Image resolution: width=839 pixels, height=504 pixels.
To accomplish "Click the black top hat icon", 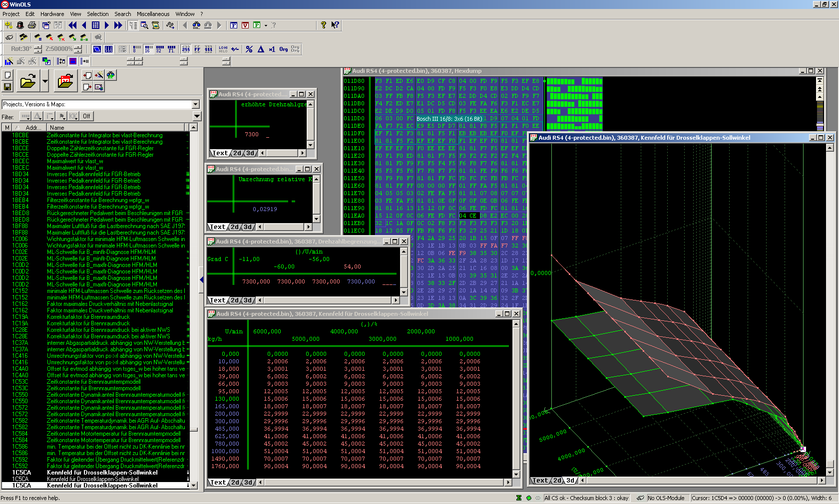I will [x=20, y=25].
